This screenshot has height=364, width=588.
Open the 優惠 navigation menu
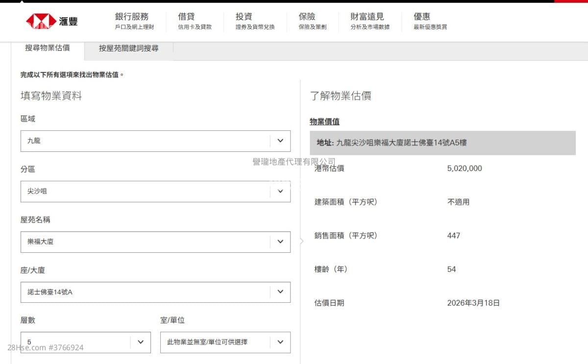point(422,16)
